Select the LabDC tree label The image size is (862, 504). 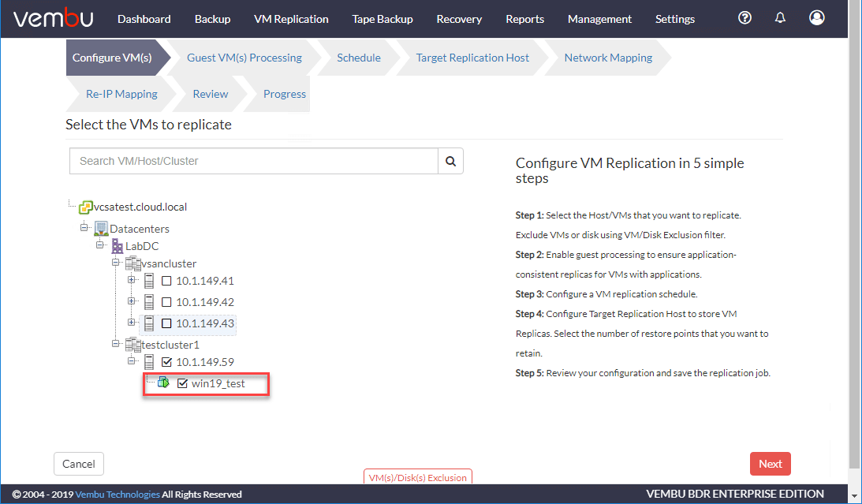(142, 246)
